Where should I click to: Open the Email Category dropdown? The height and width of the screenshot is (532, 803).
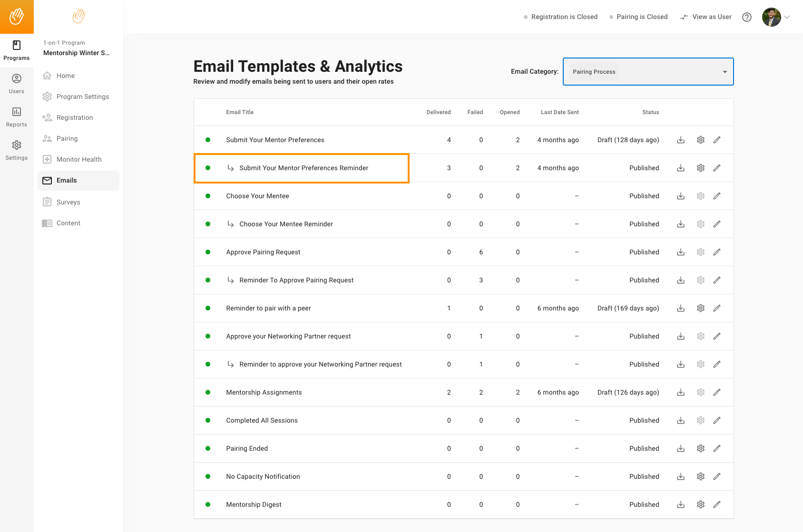click(648, 72)
